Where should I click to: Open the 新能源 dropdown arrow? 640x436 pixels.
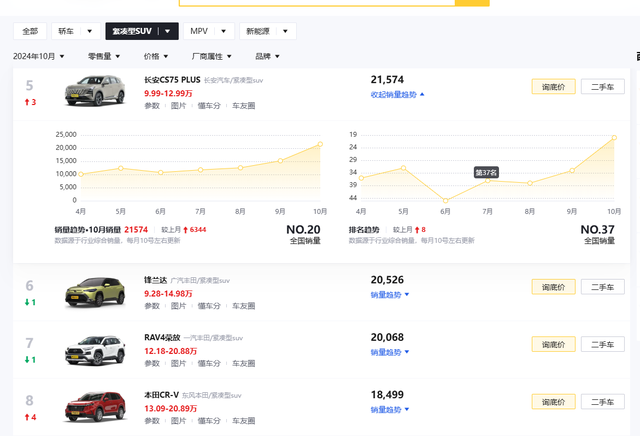(x=285, y=31)
